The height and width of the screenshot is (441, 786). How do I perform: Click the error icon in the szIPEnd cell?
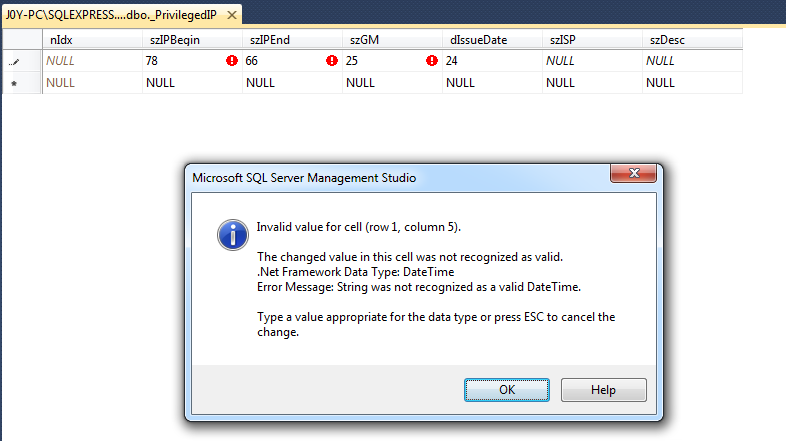332,61
